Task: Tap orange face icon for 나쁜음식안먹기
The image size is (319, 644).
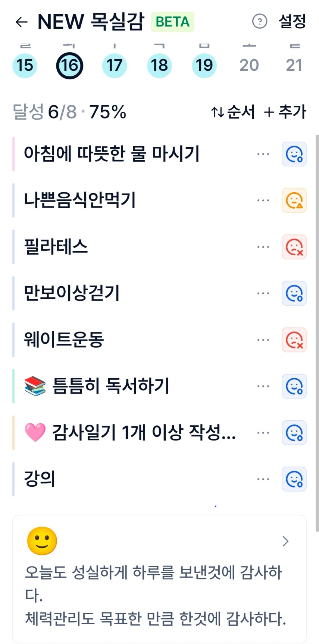Action: pyautogui.click(x=294, y=201)
